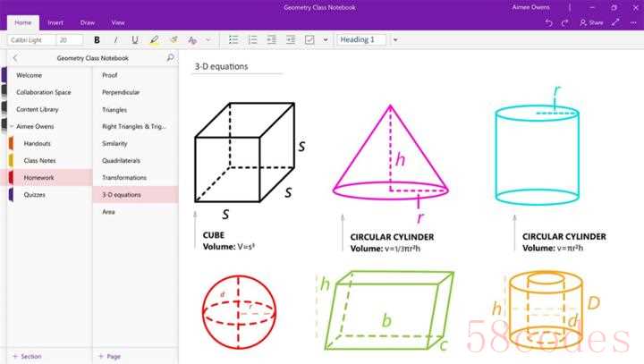Switch to the Draw tab
The height and width of the screenshot is (364, 644).
(x=88, y=22)
